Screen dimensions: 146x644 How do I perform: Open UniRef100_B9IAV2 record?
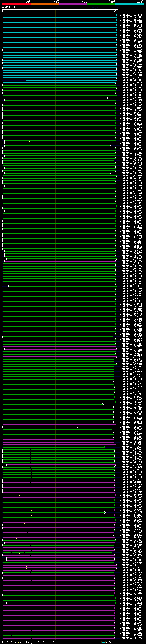click(131, 77)
